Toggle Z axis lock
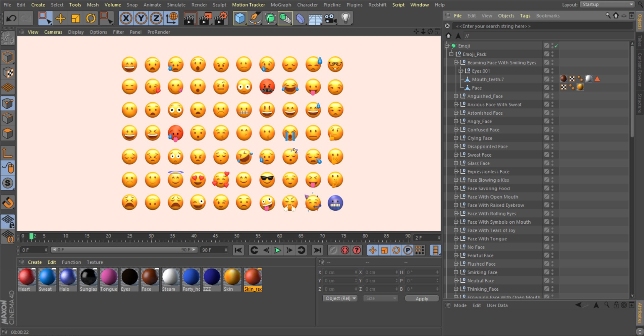Viewport: 644px width, 336px height. (156, 18)
